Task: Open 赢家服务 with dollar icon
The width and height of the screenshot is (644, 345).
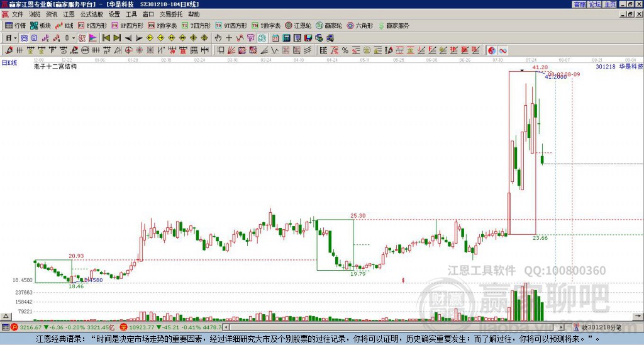Action: click(394, 25)
